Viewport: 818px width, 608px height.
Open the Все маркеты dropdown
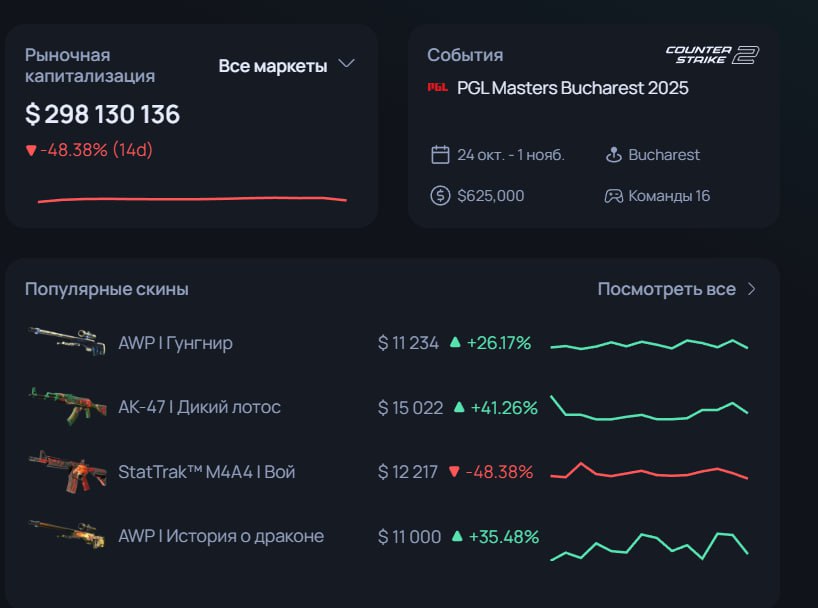286,66
